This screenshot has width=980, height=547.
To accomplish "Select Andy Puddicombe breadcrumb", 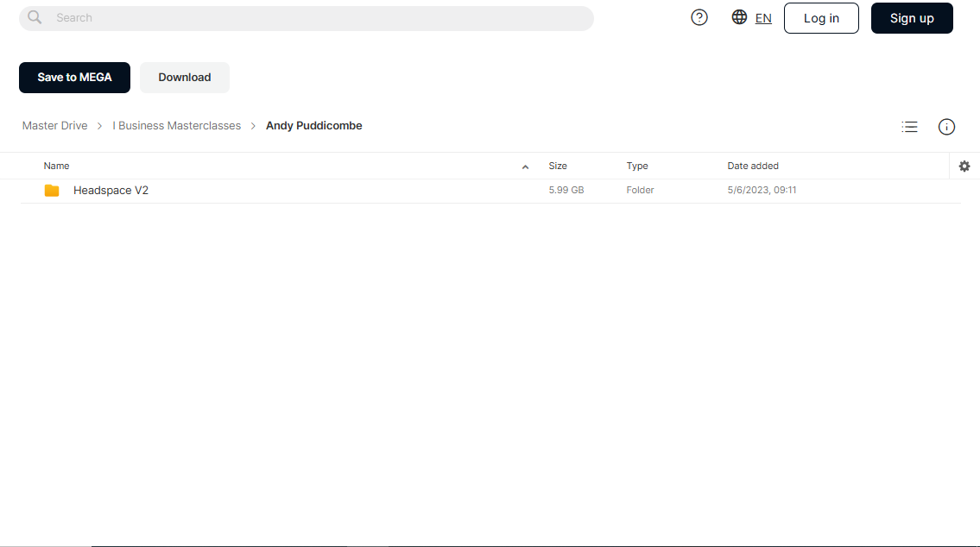I will [x=313, y=125].
